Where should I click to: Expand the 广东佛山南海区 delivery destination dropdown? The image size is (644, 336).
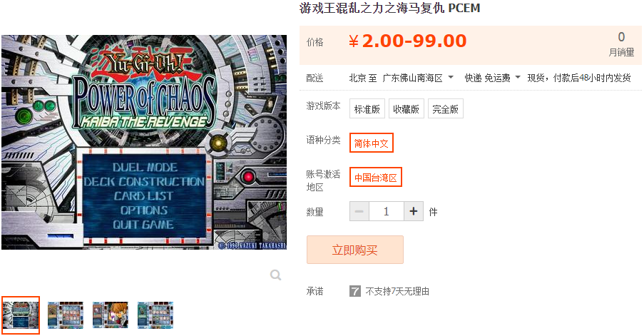tap(418, 78)
